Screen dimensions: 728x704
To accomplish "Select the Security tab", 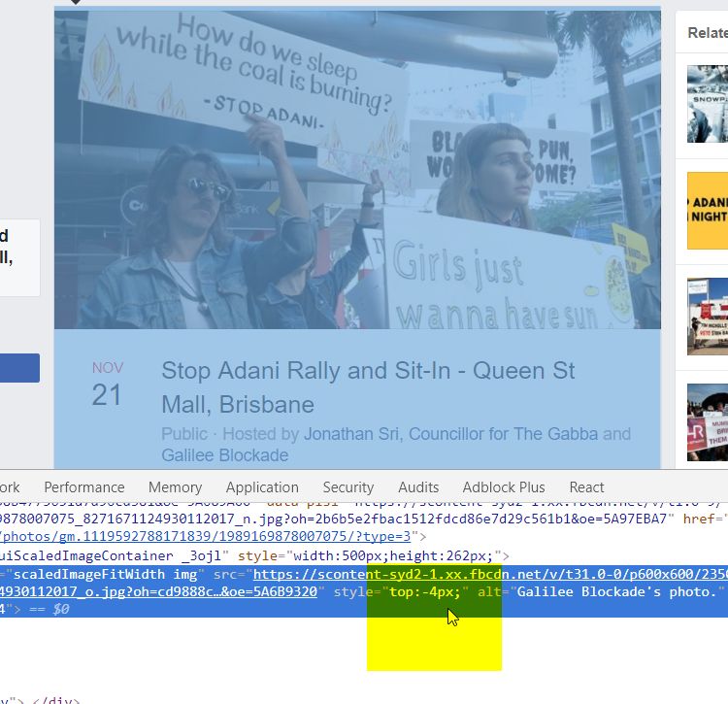I will [348, 487].
